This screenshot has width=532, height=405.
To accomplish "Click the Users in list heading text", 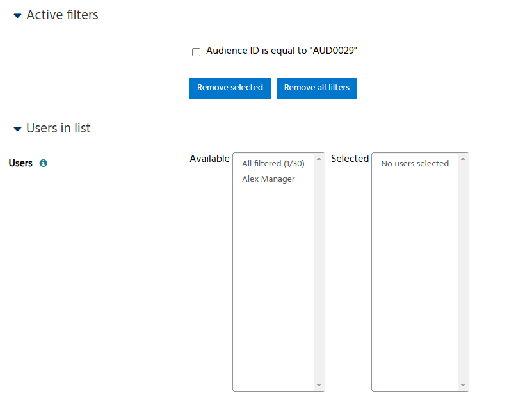I will click(58, 128).
